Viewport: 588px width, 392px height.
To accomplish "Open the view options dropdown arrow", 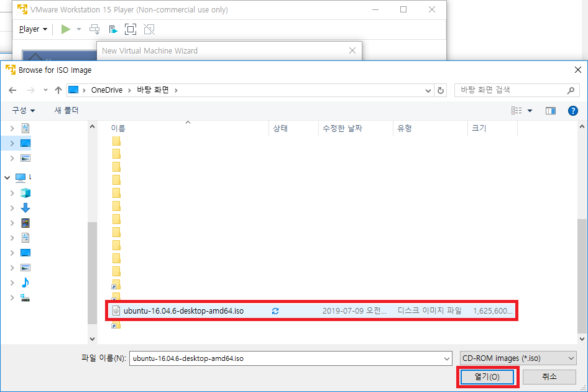I will click(x=530, y=110).
